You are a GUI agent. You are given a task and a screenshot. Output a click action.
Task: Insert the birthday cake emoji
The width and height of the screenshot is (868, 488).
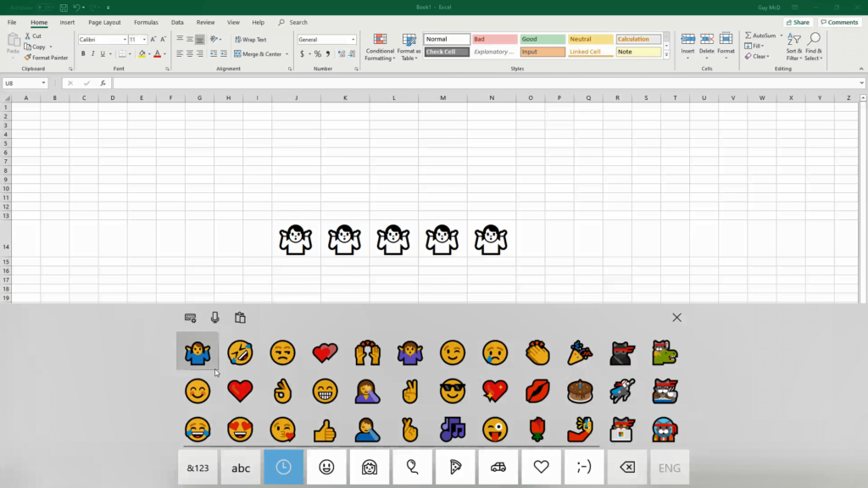pos(580,391)
